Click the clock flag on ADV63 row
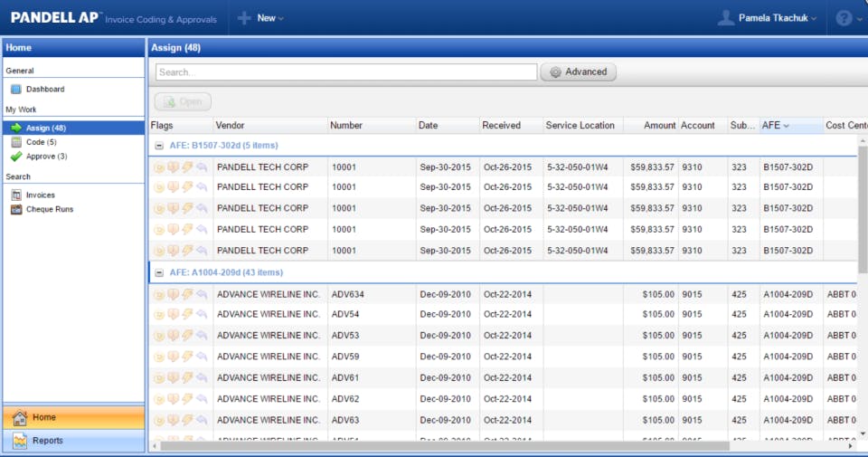 click(159, 421)
